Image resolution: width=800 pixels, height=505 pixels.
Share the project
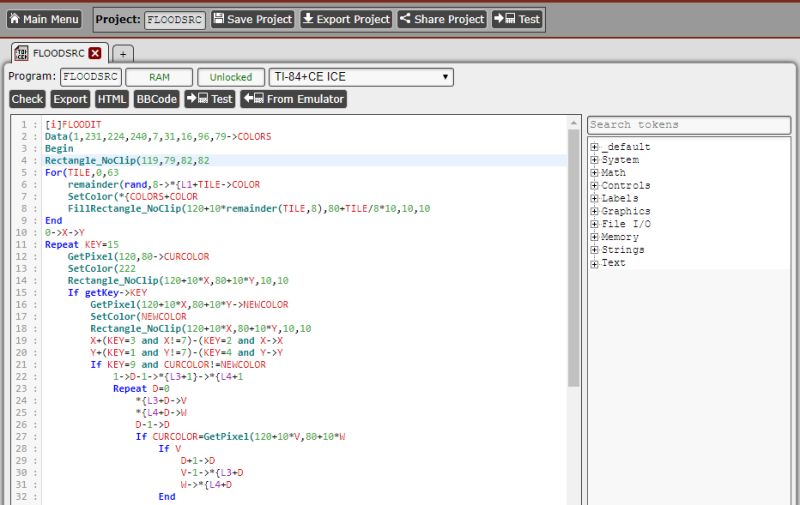[442, 19]
